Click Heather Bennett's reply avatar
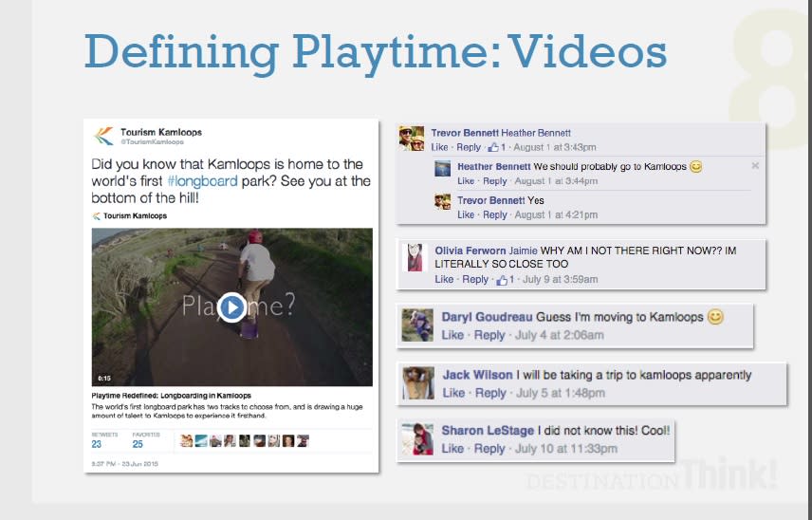The width and height of the screenshot is (812, 520). click(x=442, y=168)
